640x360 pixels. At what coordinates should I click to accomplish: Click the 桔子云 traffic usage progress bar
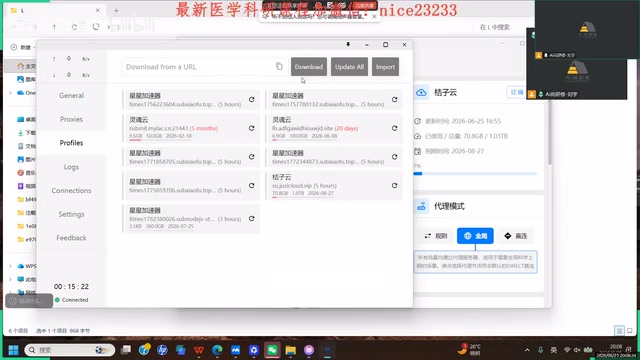pyautogui.click(x=475, y=174)
